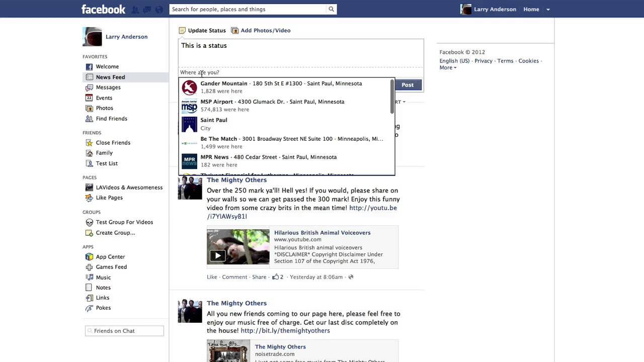Click the News Feed icon in sidebar
Viewport: 644px width, 362px height.
[x=89, y=77]
